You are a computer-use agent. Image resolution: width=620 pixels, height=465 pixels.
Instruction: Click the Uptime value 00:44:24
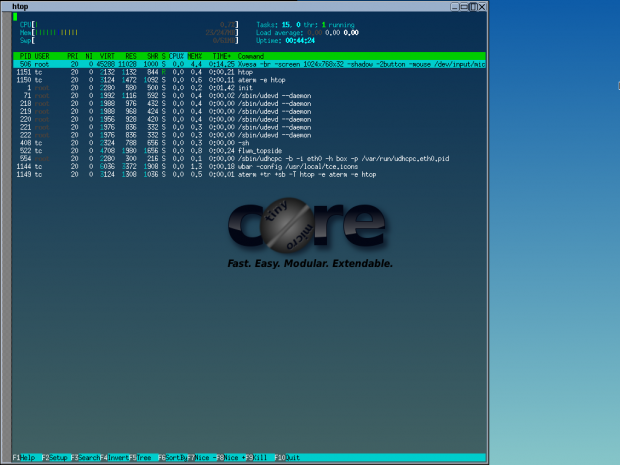[300, 40]
